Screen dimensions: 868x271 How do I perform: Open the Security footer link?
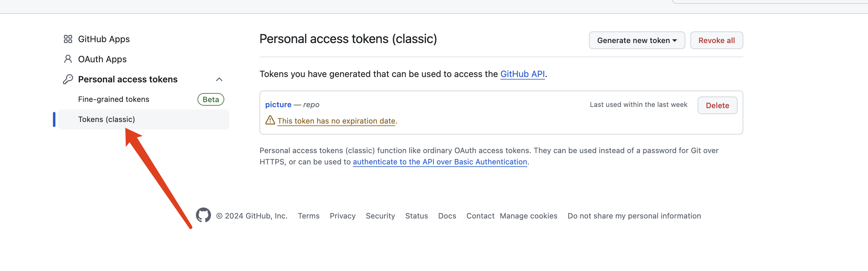click(380, 216)
